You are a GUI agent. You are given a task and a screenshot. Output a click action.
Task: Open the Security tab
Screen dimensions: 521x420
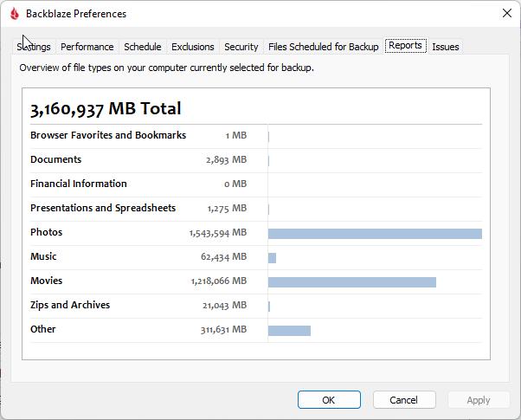(241, 47)
